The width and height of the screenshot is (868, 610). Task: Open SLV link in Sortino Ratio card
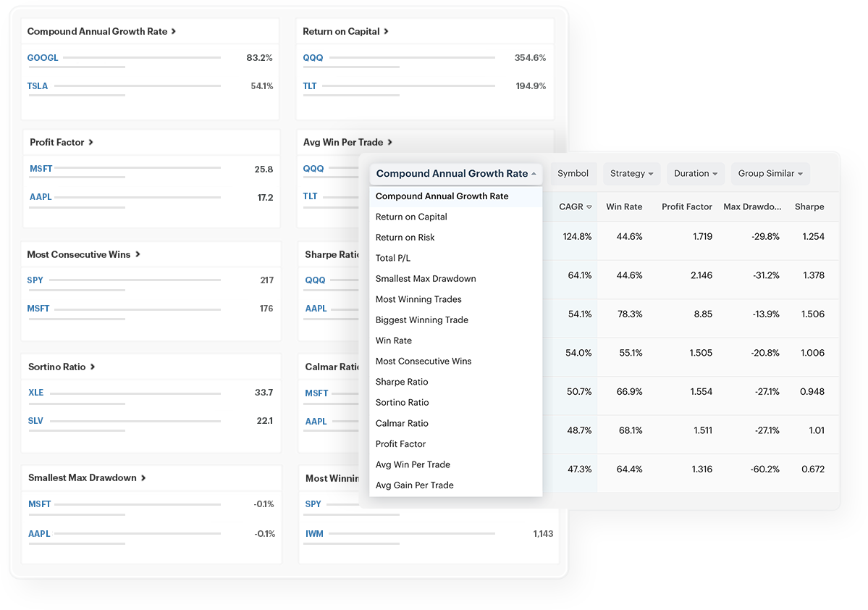35,420
